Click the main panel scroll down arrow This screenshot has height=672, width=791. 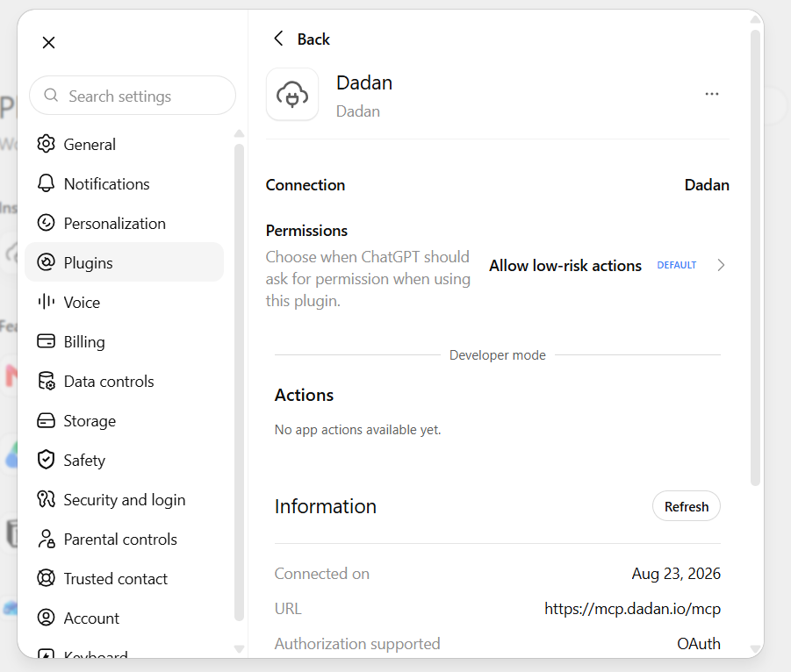coord(755,649)
